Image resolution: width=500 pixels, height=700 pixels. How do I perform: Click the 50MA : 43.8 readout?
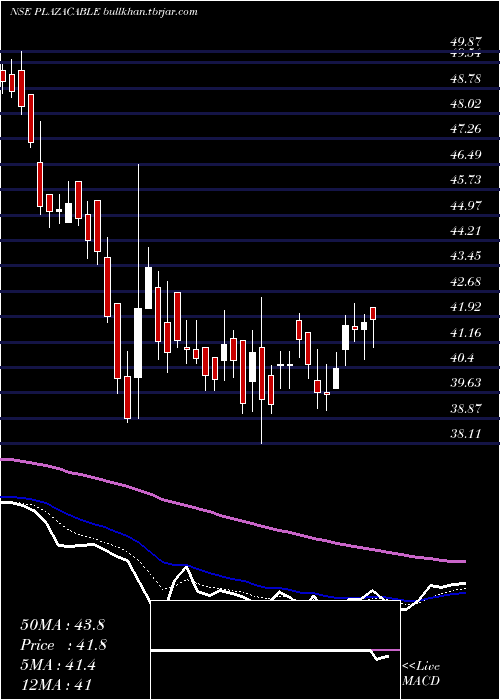(62, 625)
